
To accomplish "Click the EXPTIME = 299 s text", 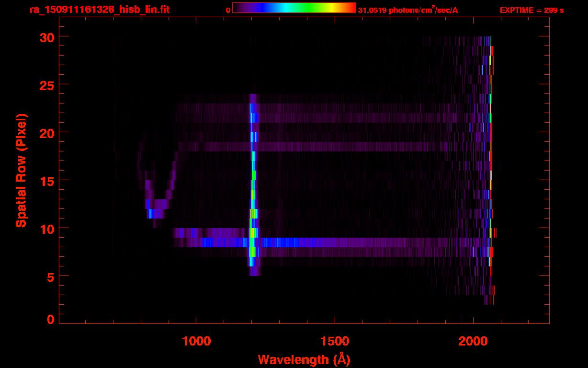I will [x=531, y=10].
